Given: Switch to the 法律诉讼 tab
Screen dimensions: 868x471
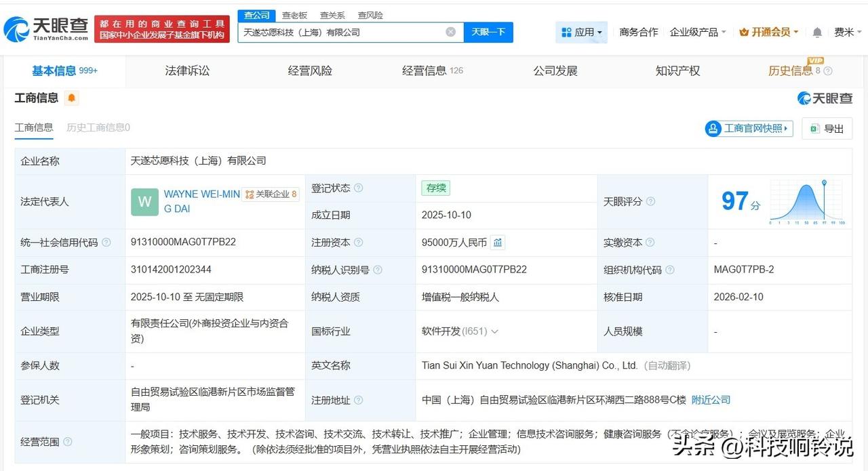Looking at the screenshot, I should [x=187, y=70].
